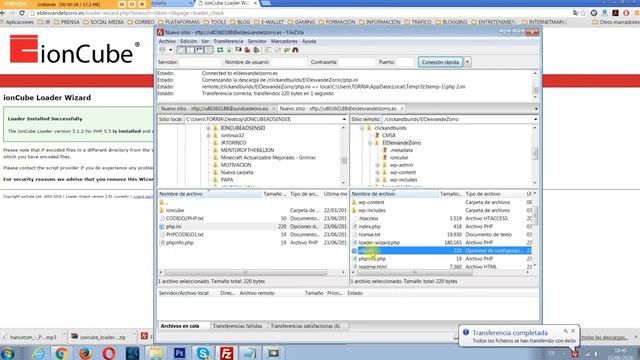
Task: Open the Sitio local path dropdown
Action: [x=344, y=119]
